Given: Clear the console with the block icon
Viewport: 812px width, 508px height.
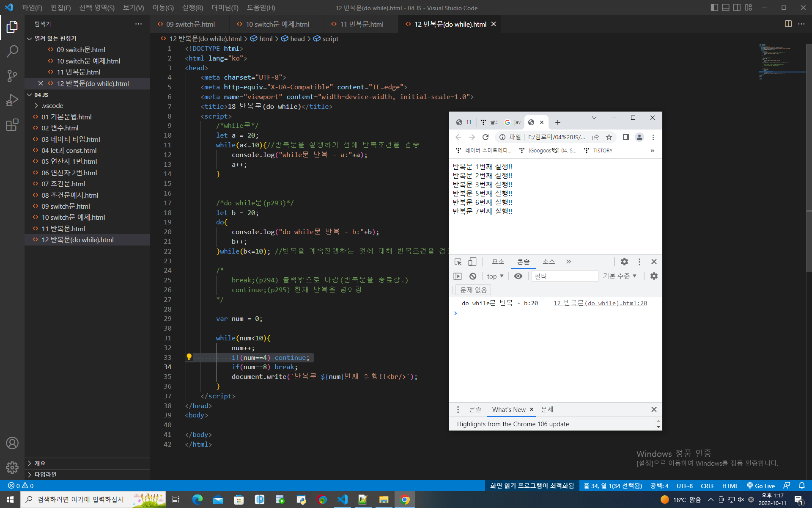Looking at the screenshot, I should pos(473,276).
